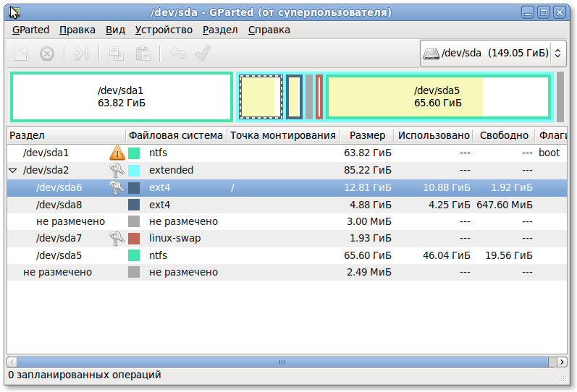
Task: Select the red swap block in disk map
Action: 319,97
